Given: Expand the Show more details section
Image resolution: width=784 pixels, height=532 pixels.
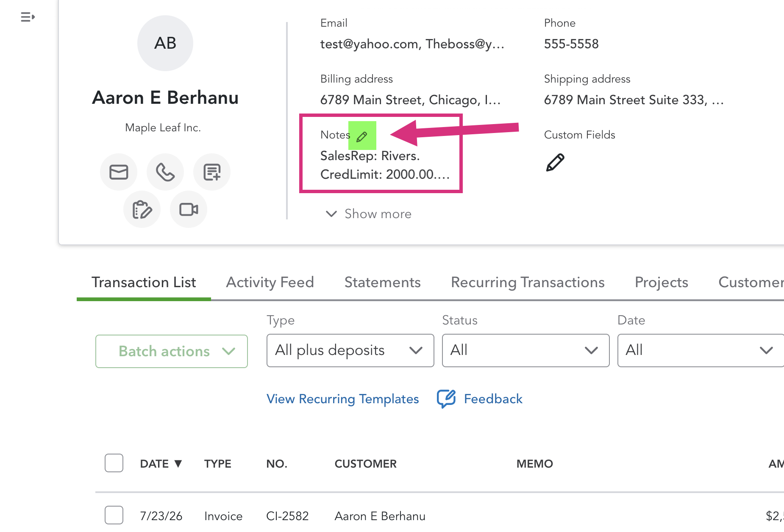Looking at the screenshot, I should pos(369,213).
